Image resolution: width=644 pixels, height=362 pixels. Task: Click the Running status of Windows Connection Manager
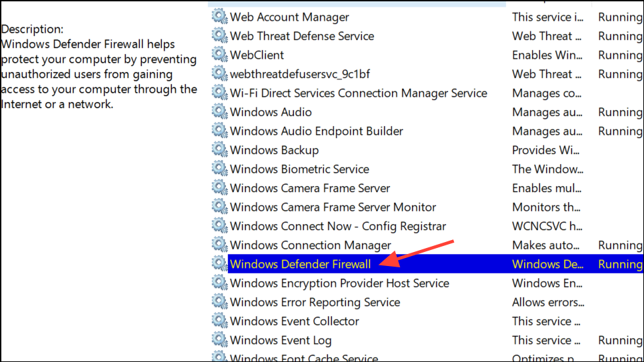620,245
